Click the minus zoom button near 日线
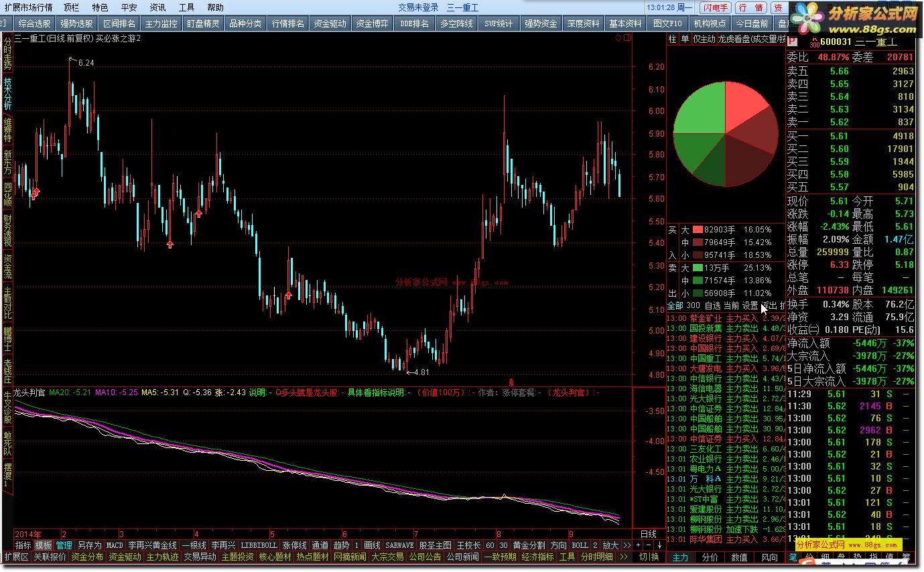Screen dimensions: 924x572 click(x=649, y=545)
